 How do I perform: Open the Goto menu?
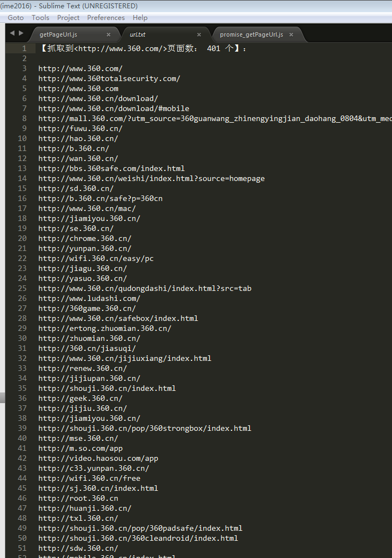(16, 17)
